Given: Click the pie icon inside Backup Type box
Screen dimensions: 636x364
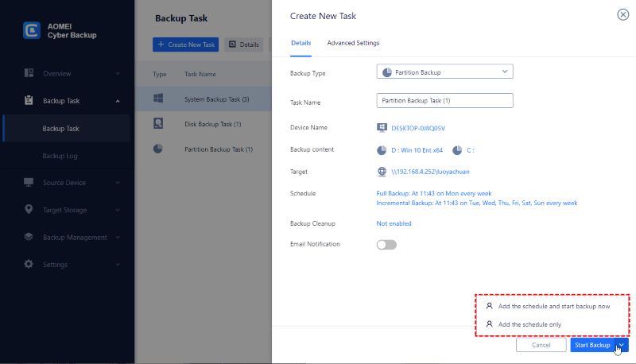Looking at the screenshot, I should tap(387, 72).
